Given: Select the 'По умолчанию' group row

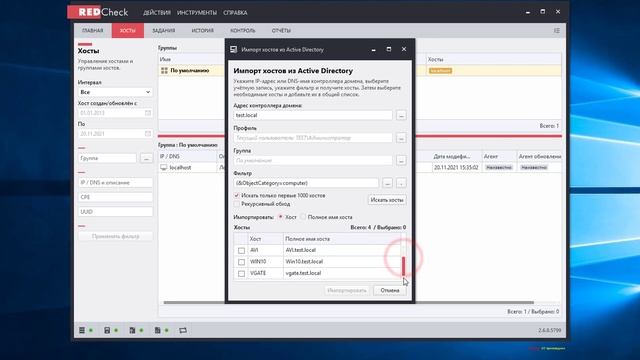Looking at the screenshot, I should 360,71.
